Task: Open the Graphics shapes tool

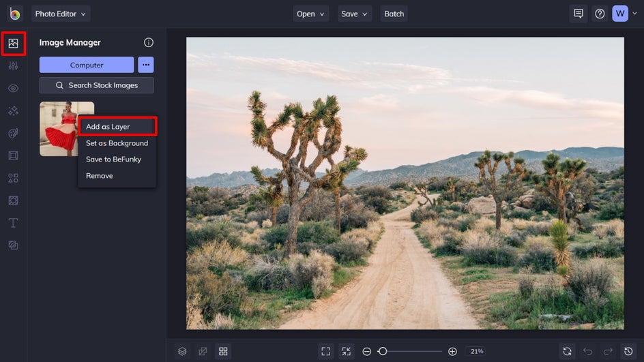Action: click(13, 178)
